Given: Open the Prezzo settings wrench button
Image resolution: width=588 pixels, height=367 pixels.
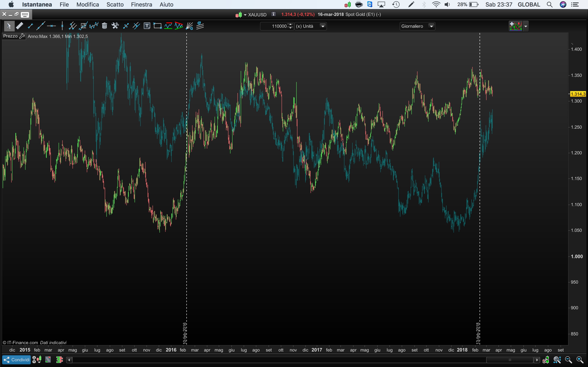Looking at the screenshot, I should pos(22,36).
